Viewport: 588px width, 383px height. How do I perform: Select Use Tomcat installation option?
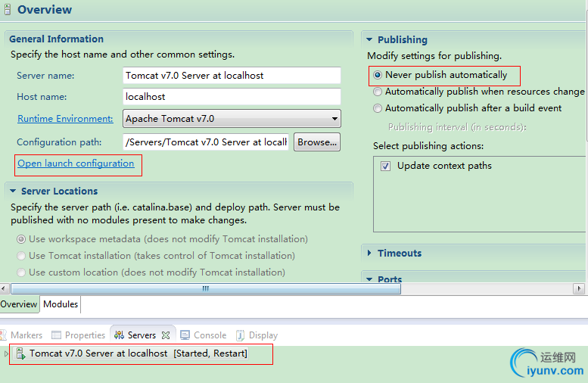pyautogui.click(x=21, y=256)
